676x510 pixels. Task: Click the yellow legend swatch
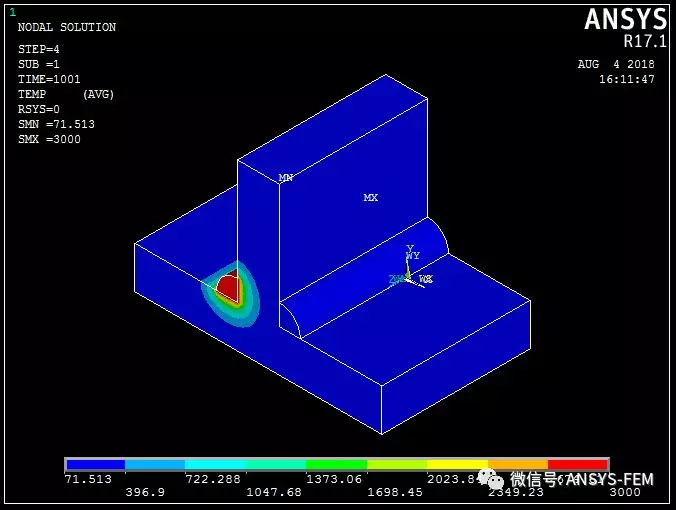point(457,464)
